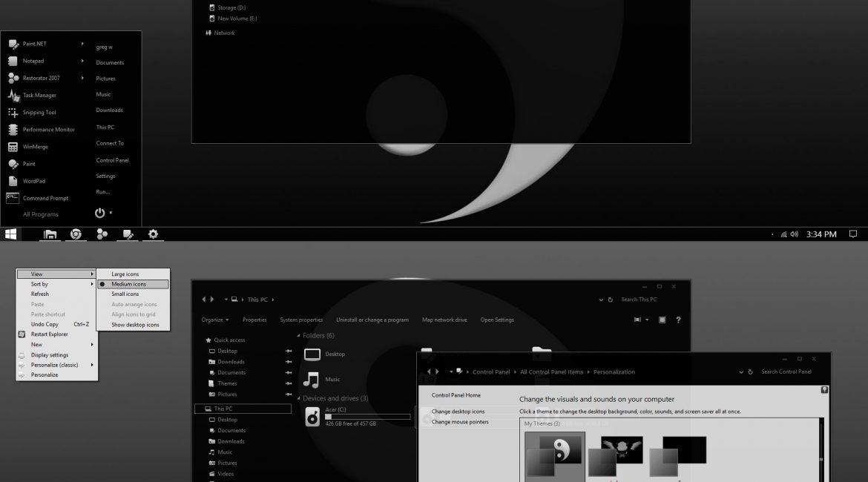Select the plain black theme thumbnail
Screen dimensions: 868x482
(x=677, y=457)
